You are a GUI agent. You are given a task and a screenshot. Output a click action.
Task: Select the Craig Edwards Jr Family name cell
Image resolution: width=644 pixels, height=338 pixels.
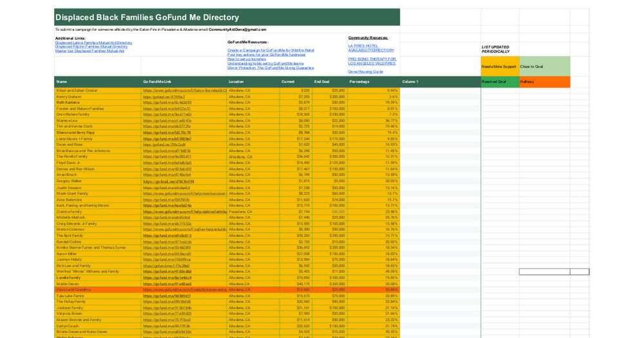98,223
